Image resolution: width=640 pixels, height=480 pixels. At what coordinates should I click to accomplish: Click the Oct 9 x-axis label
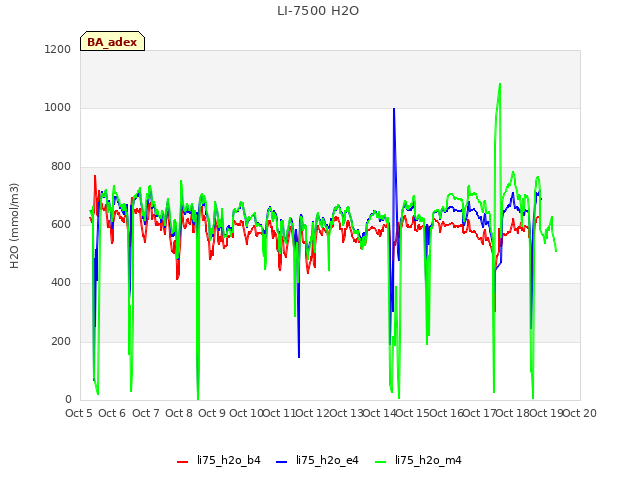coord(212,413)
